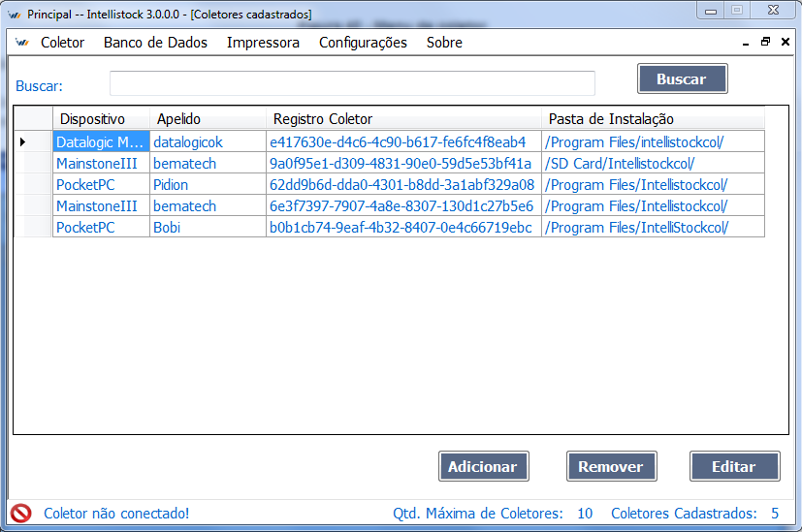
Task: Minimize the inner Coletores cadastrados window
Action: point(746,43)
